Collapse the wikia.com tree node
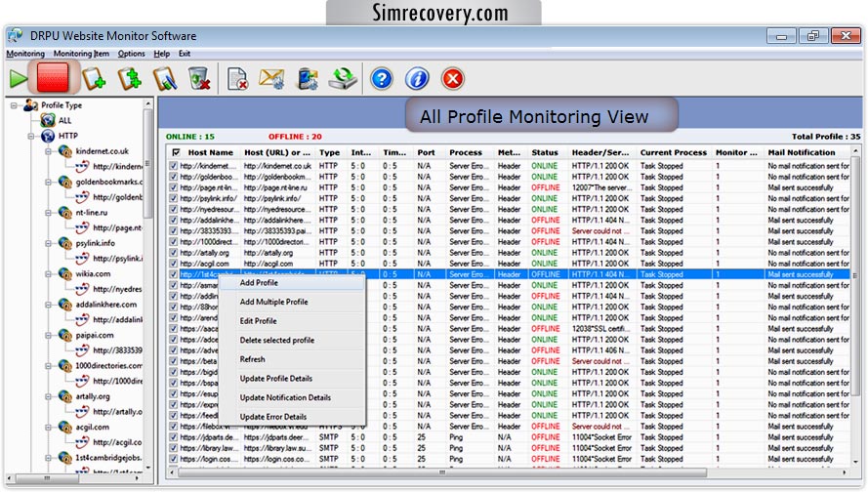The image size is (868, 492). 49,274
